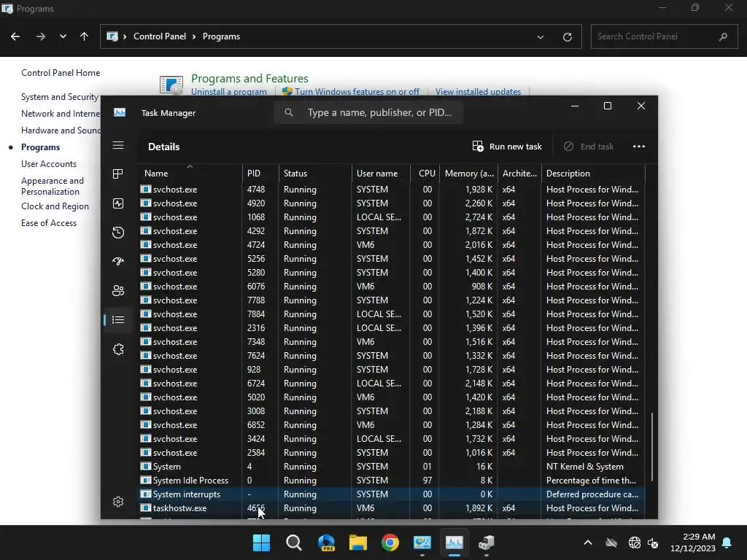Screen dimensions: 747x560
Task: Click PID cell 7788
Action: pos(256,300)
